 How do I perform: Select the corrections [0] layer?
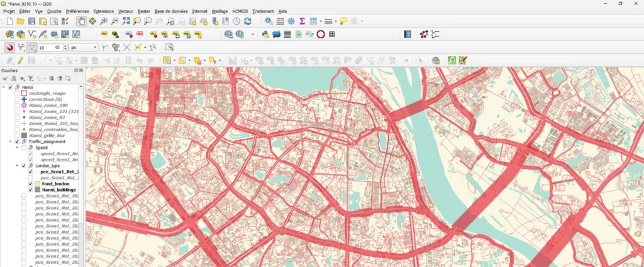45,99
